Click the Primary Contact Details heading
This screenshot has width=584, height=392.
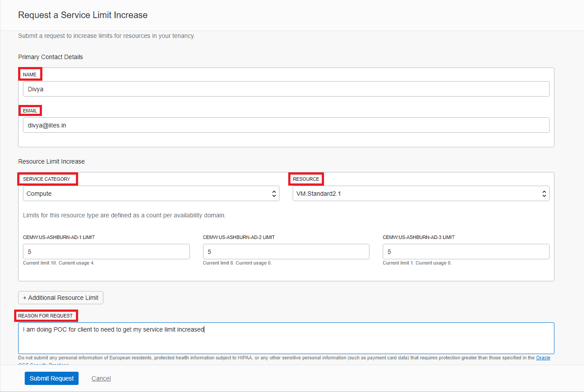[50, 57]
